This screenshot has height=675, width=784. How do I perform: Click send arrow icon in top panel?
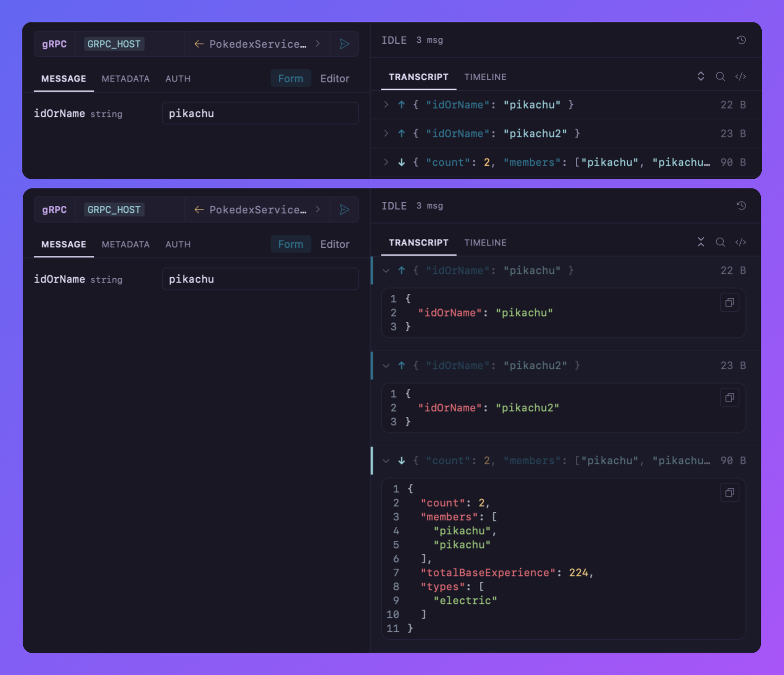[x=344, y=44]
